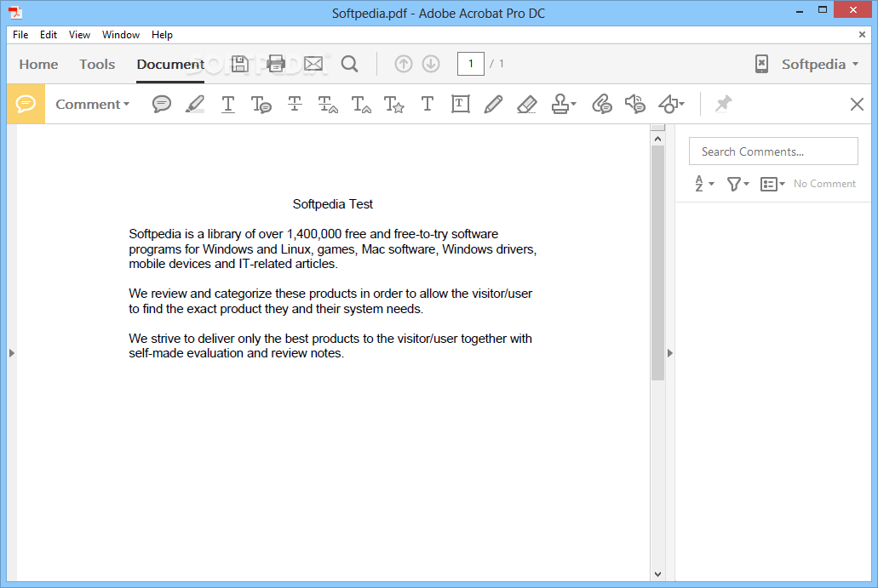878x588 pixels.
Task: Open the Help menu
Action: pos(162,35)
